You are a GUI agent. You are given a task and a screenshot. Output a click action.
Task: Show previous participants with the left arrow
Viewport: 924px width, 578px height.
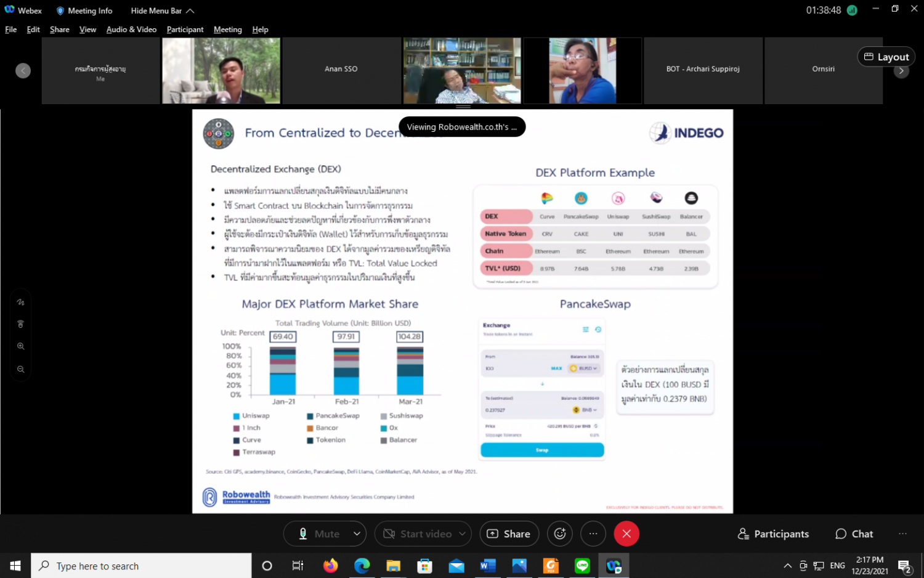click(x=23, y=71)
